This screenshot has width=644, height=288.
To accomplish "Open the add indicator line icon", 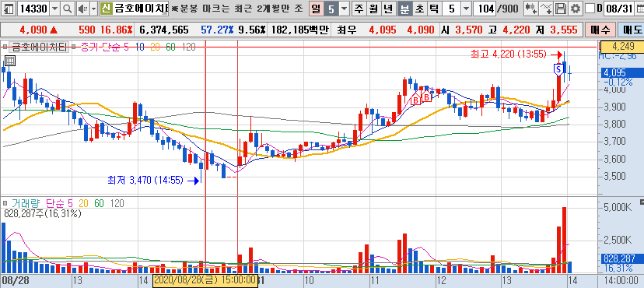I will click(x=546, y=9).
